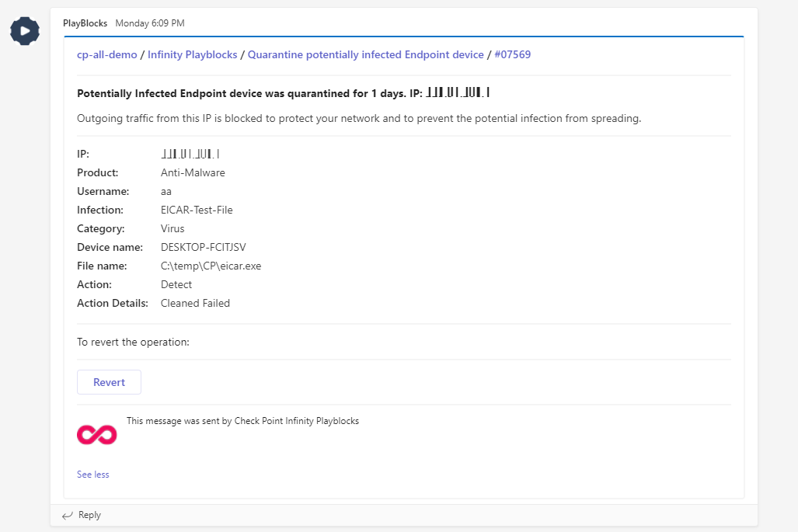
Task: Select the EICAR-Test-File infection value
Action: pyautogui.click(x=197, y=210)
